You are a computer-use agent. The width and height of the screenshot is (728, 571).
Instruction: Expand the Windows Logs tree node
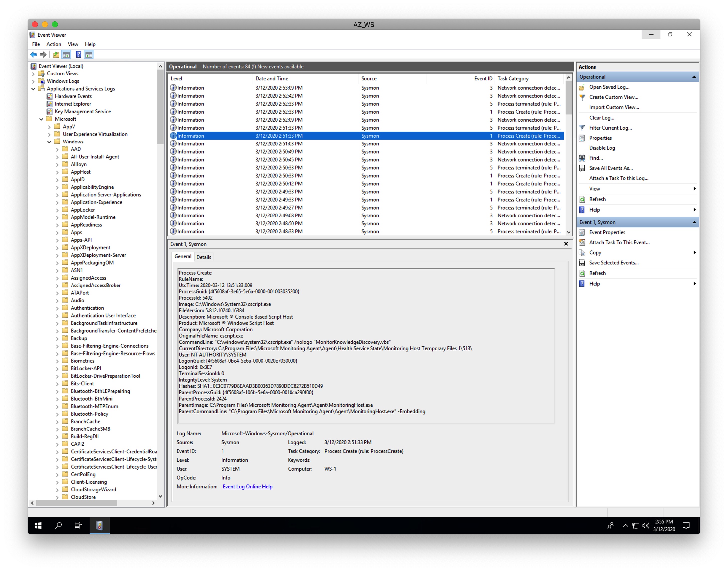33,81
